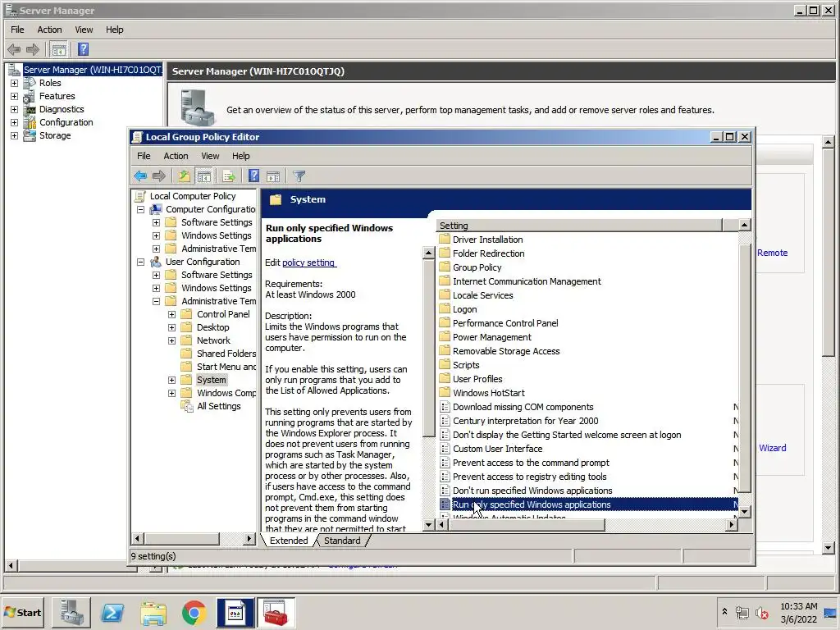
Task: Open Help icon in Group Policy Editor toolbar
Action: point(254,176)
